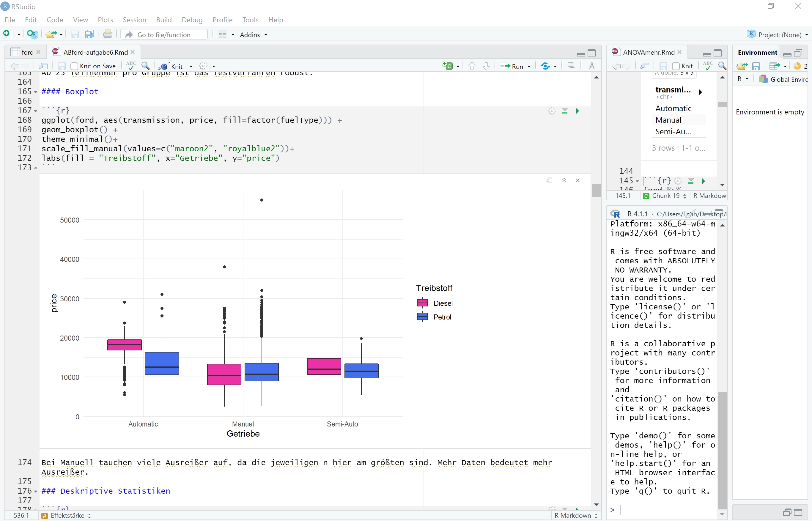812x521 pixels.
Task: Close the ford tab
Action: 38,52
